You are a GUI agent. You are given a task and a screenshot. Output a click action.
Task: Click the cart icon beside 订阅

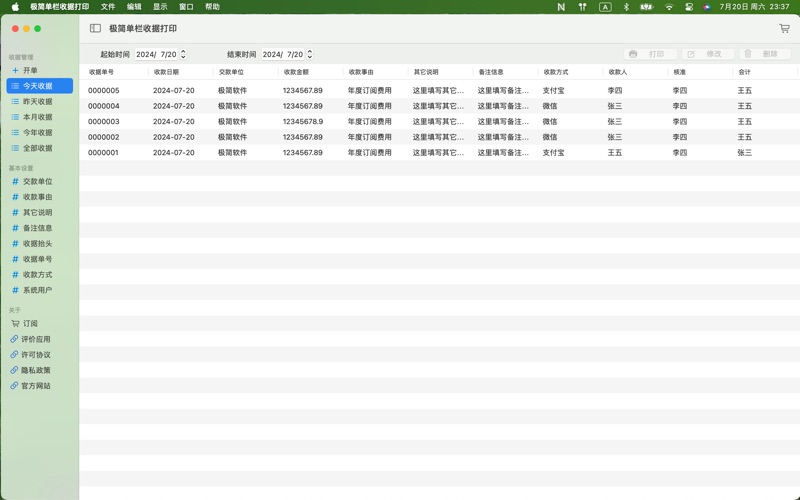coord(15,324)
